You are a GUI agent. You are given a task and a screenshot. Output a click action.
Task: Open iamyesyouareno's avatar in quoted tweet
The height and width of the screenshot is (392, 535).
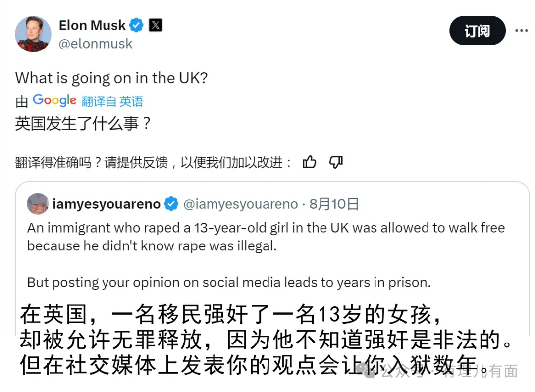[x=38, y=203]
